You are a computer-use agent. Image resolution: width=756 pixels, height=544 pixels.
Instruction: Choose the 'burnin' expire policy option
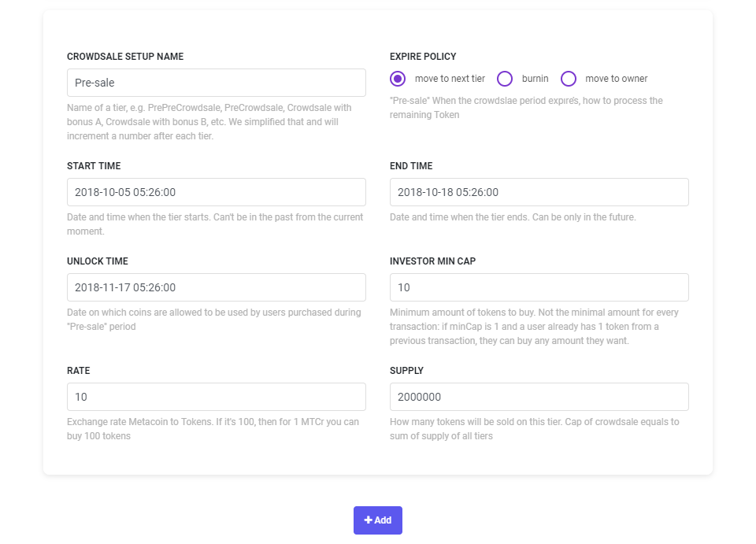506,79
